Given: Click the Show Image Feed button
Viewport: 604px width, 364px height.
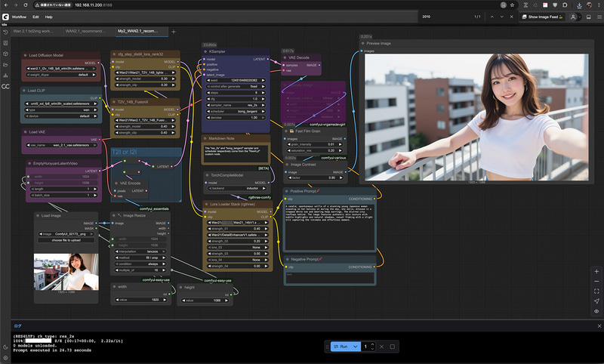Looking at the screenshot, I should (x=543, y=17).
